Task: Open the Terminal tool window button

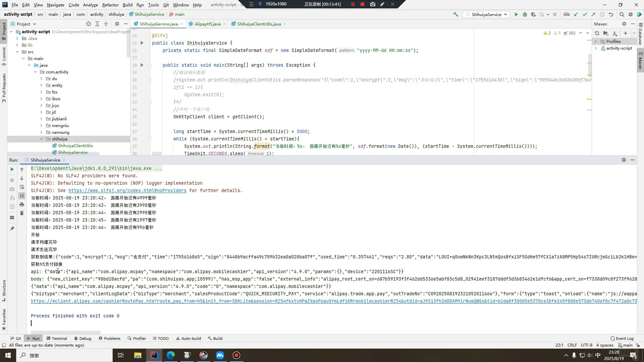Action: click(x=57, y=338)
